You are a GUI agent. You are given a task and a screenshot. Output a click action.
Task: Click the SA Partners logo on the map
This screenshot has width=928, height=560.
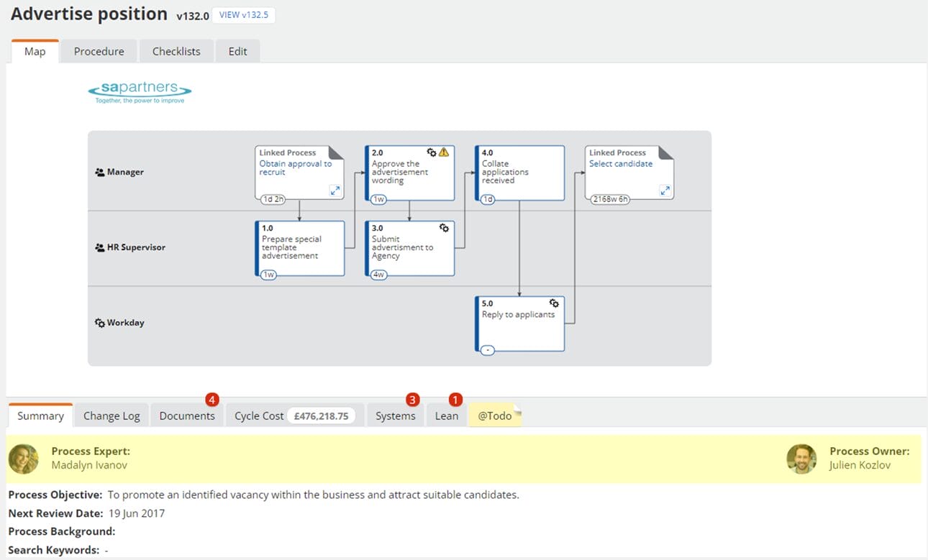point(139,92)
